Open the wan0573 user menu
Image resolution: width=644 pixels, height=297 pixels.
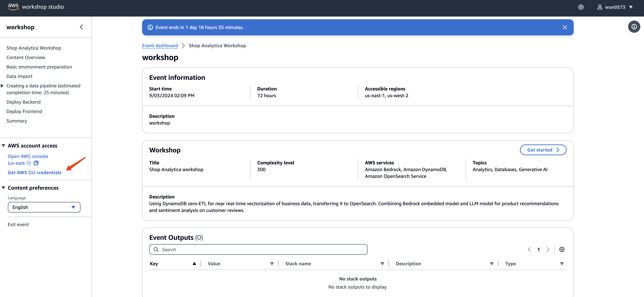click(615, 7)
